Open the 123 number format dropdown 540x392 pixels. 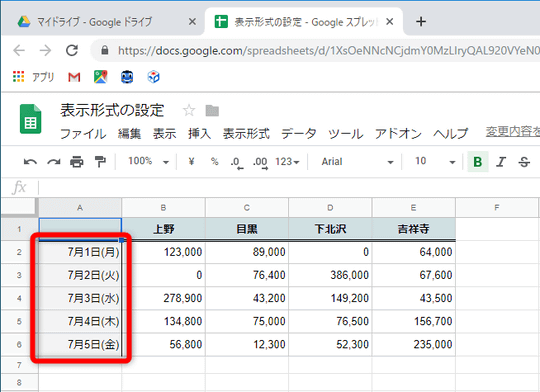(287, 162)
